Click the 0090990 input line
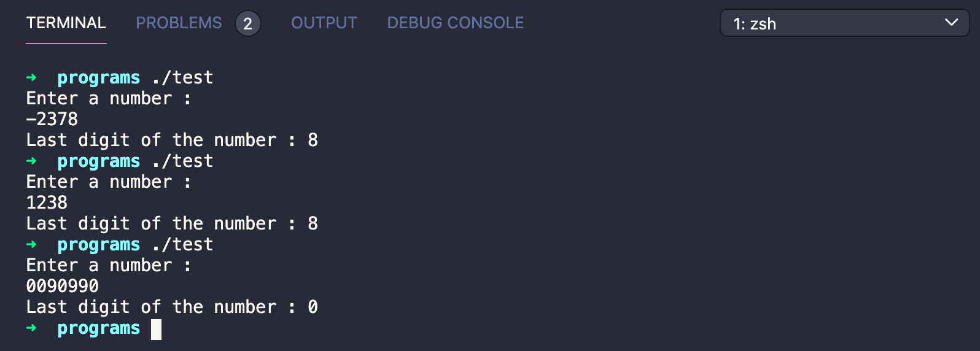 click(63, 286)
